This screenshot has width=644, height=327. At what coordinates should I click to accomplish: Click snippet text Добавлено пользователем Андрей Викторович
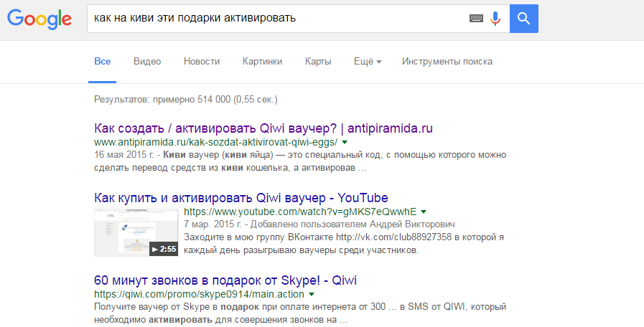click(x=353, y=224)
